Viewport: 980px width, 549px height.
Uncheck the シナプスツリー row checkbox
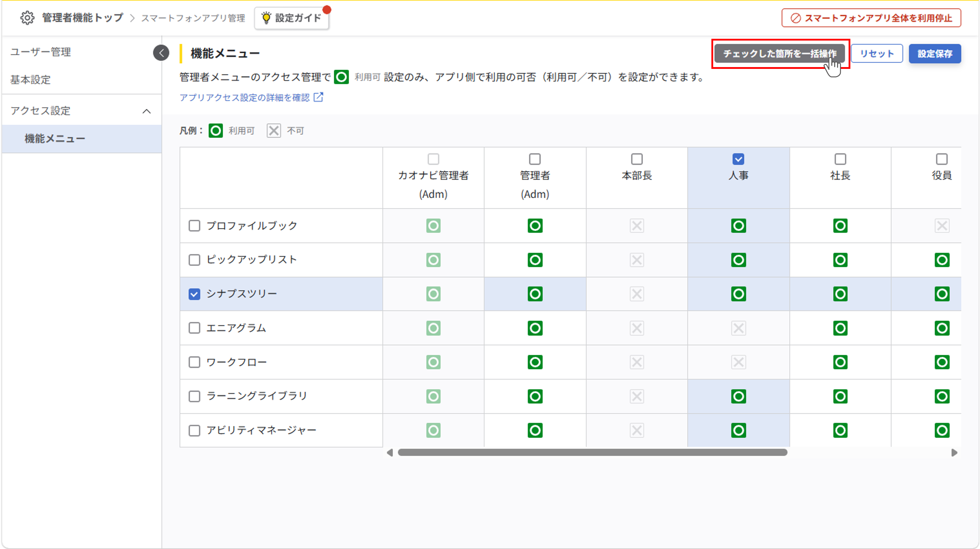(194, 294)
